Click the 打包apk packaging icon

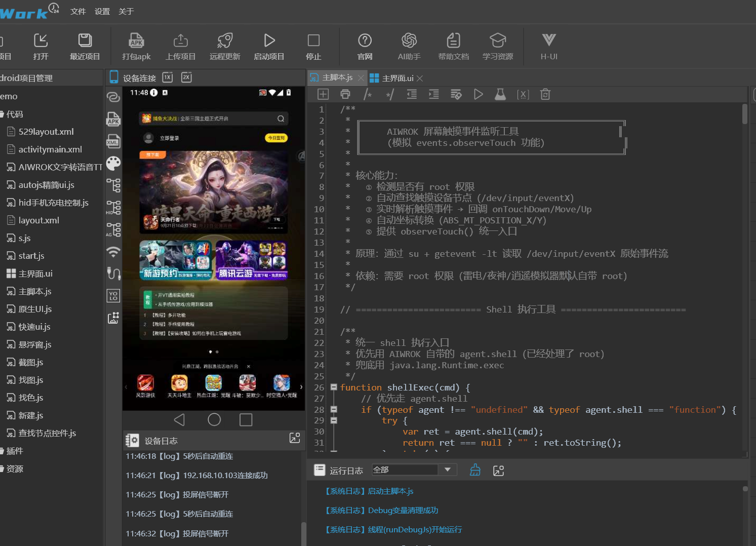[x=136, y=41]
